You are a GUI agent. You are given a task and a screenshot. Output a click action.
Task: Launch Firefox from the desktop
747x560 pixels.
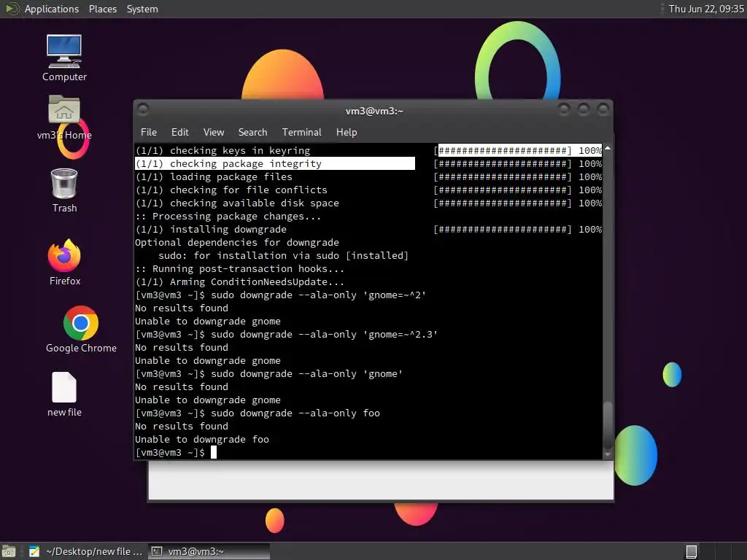[64, 262]
